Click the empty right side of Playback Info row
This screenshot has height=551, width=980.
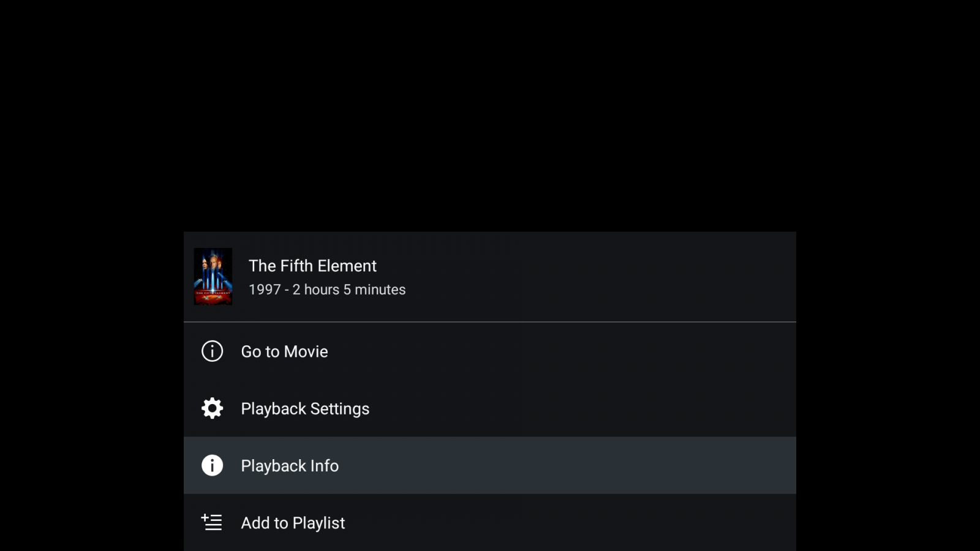point(612,465)
